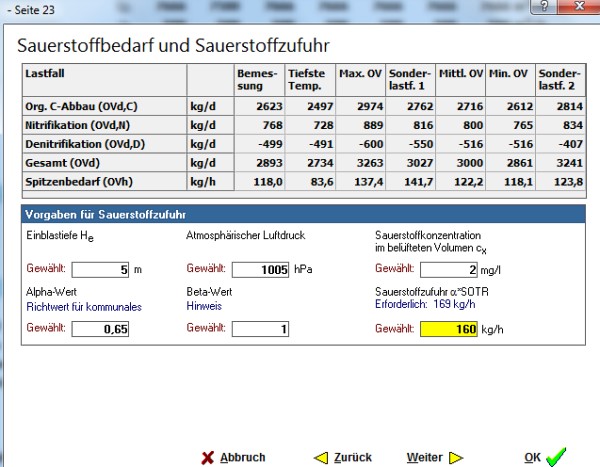Image resolution: width=600 pixels, height=467 pixels.
Task: Click the question mark help button in title bar
Action: point(544,7)
